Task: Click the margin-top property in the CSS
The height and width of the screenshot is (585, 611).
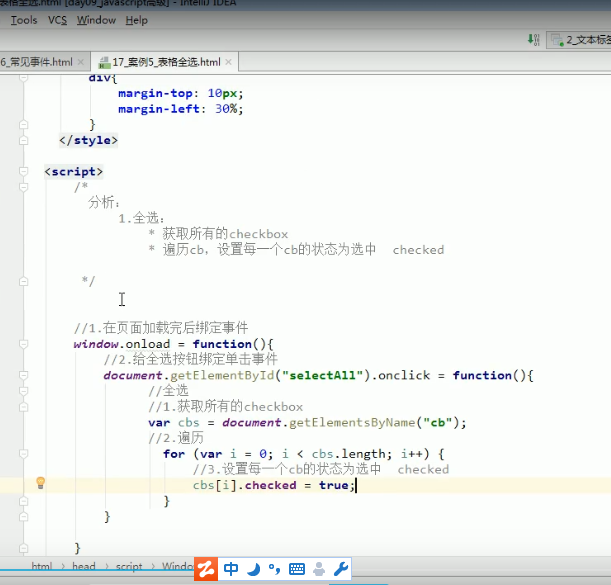Action: coord(155,94)
